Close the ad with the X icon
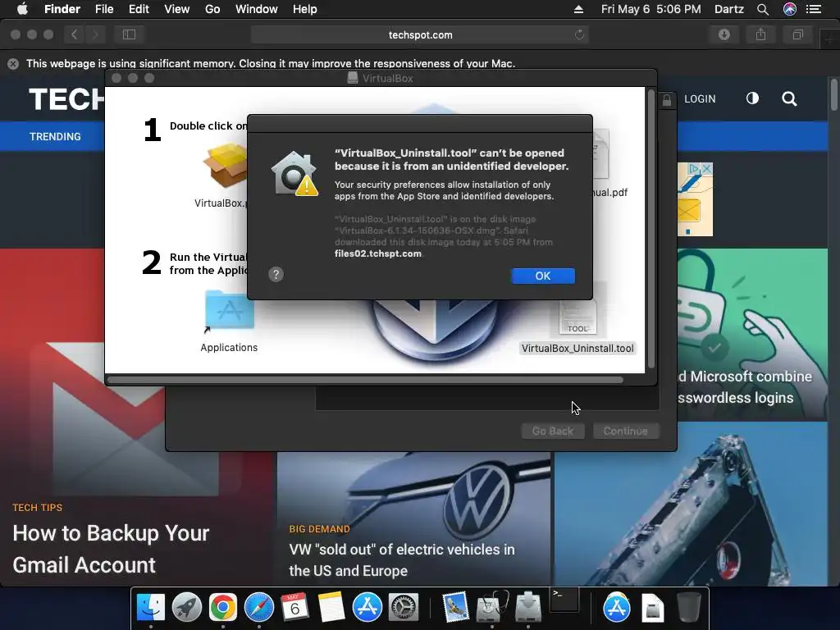The image size is (840, 630). pos(707,169)
